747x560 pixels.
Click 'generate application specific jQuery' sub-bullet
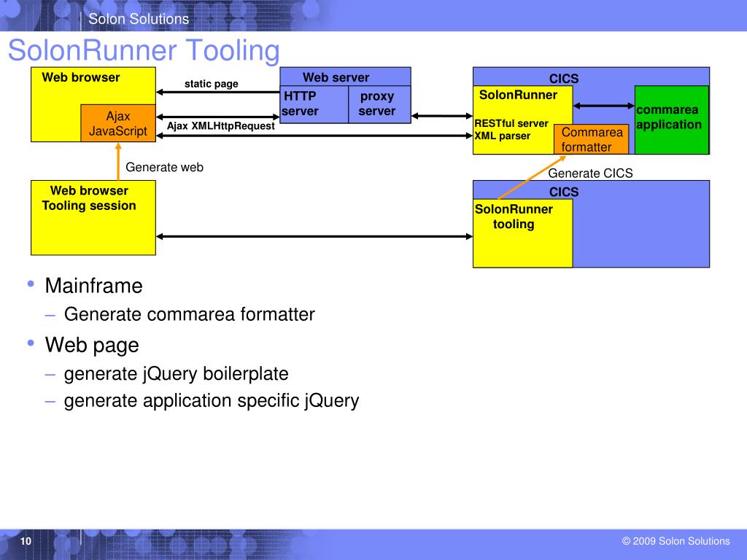(212, 400)
